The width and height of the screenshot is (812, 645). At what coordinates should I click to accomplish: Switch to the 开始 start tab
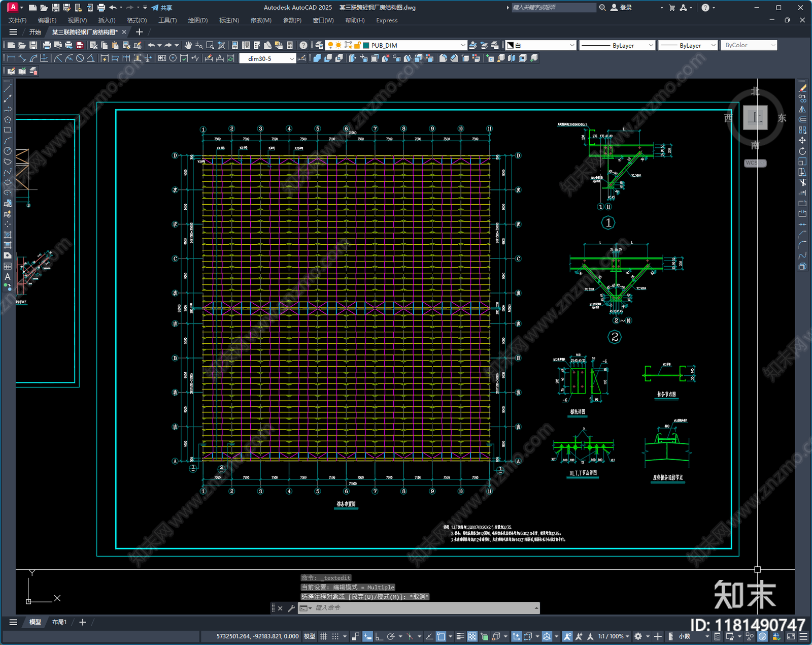coord(35,32)
